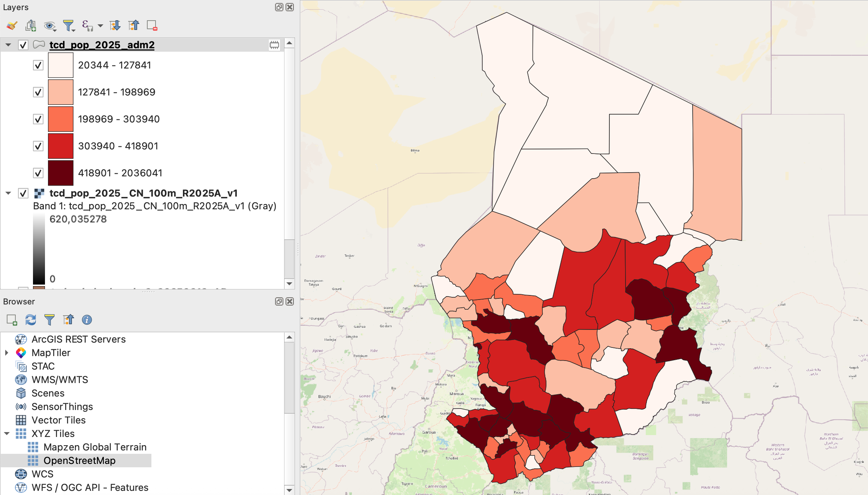Image resolution: width=868 pixels, height=495 pixels.
Task: Click the Add Group icon
Action: [31, 25]
